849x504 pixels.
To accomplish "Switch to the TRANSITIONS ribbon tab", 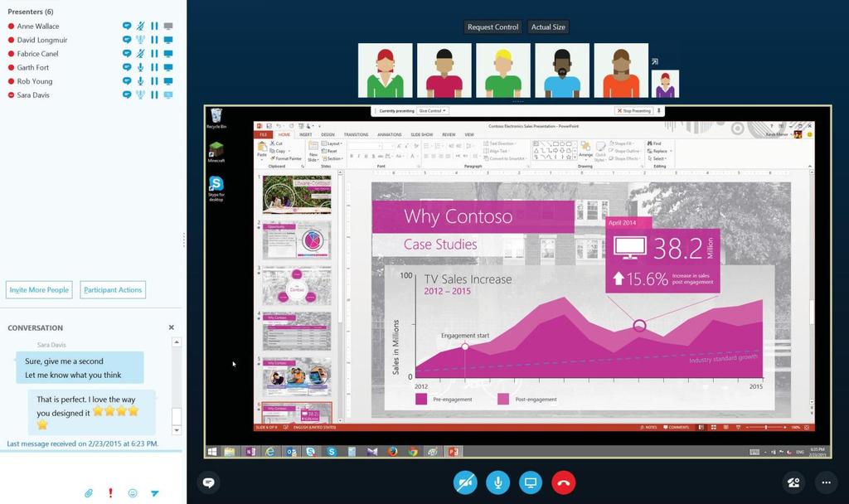I will click(x=356, y=134).
